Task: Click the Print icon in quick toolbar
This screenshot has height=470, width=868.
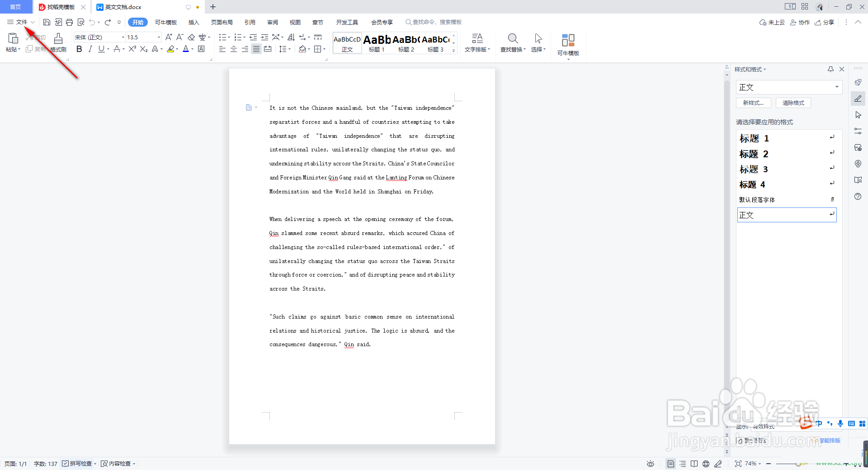Action: [69, 22]
